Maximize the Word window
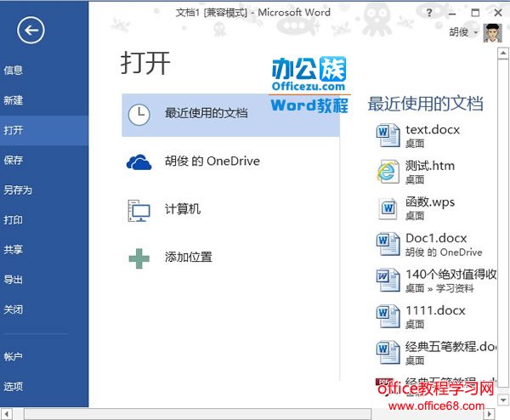The width and height of the screenshot is (510, 420). 475,13
